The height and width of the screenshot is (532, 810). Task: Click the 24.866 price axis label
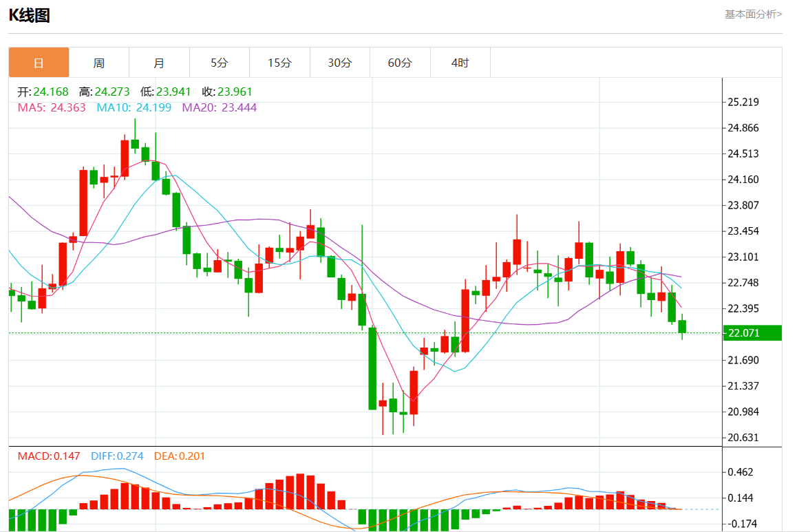(x=743, y=127)
